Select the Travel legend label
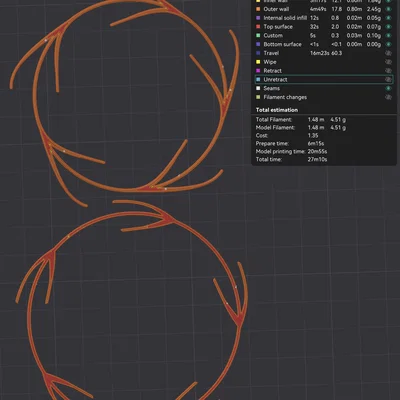 coord(271,53)
